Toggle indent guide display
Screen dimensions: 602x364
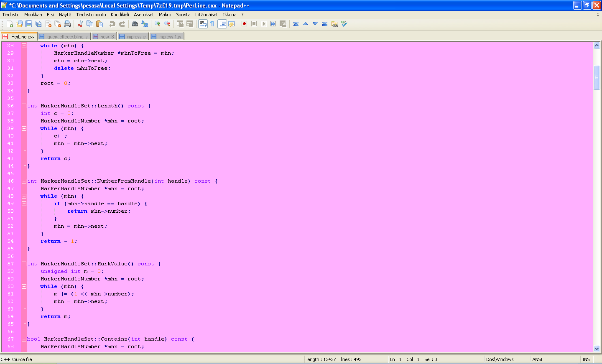[x=222, y=24]
